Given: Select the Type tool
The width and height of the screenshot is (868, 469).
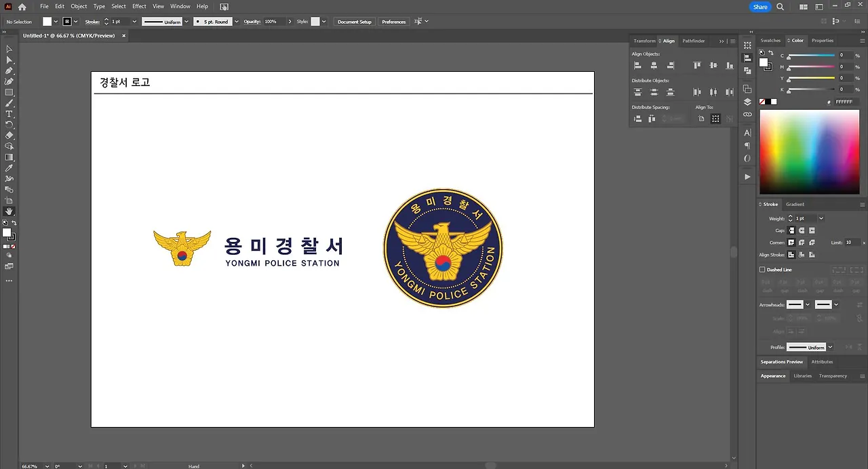Looking at the screenshot, I should pos(9,114).
